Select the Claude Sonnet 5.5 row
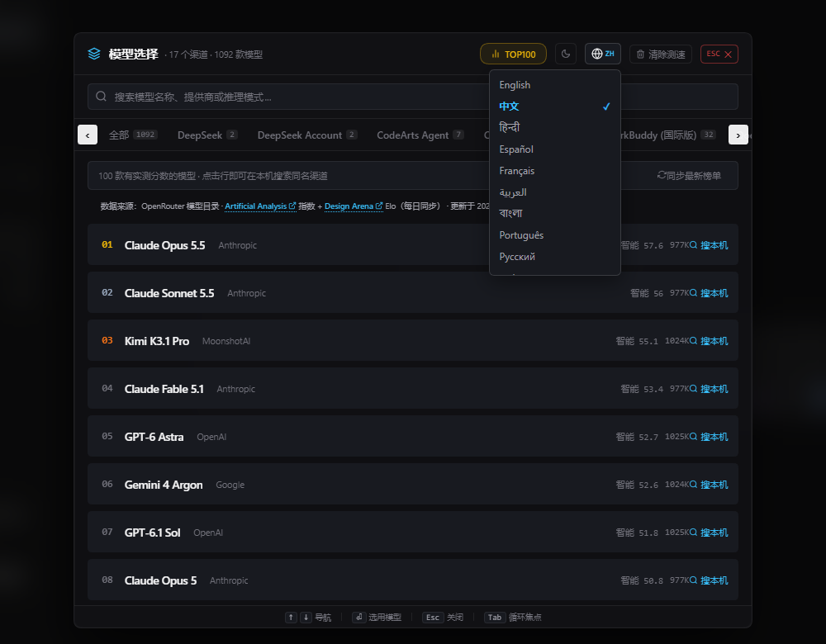The width and height of the screenshot is (826, 644). 412,293
